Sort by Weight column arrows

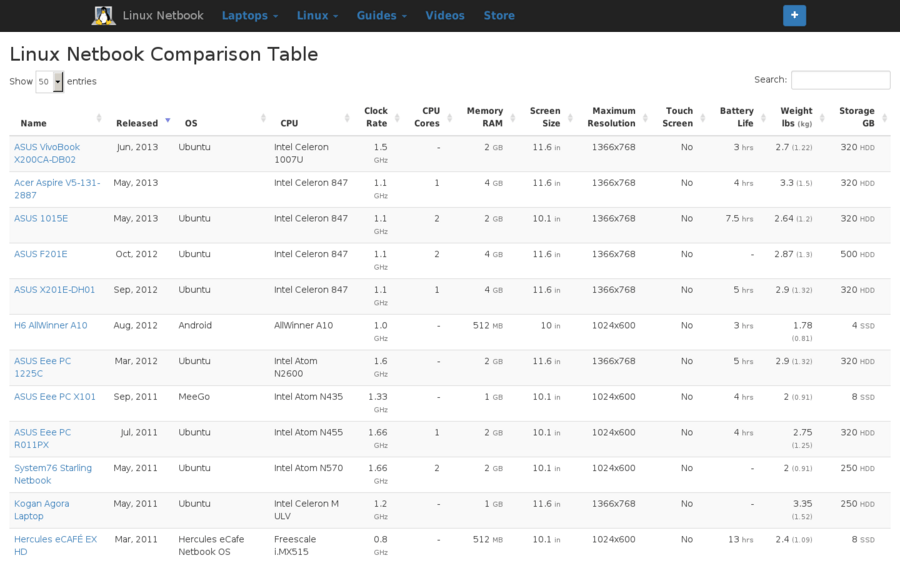[822, 118]
